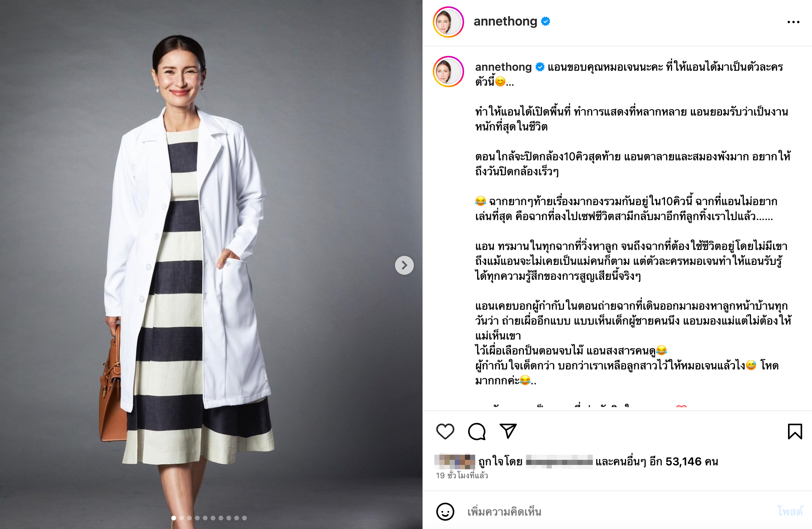
Task: Open comments via speech bubble icon
Action: (x=477, y=432)
